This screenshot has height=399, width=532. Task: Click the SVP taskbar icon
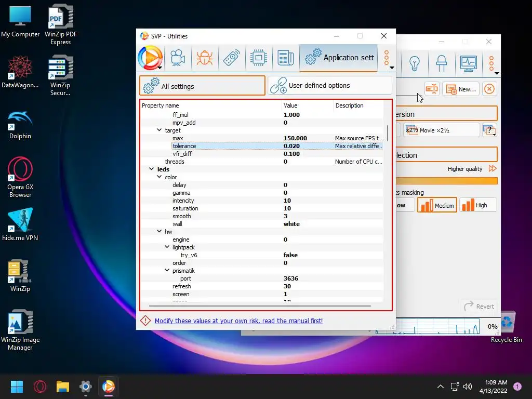click(108, 387)
